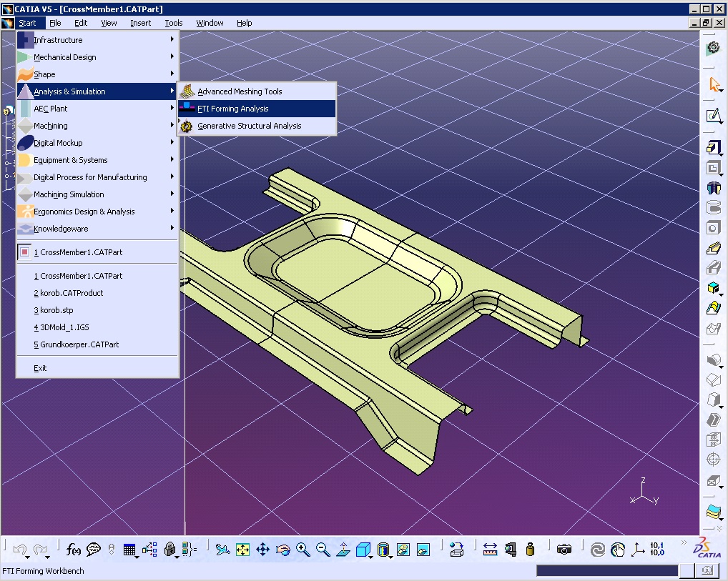
Task: Click the Zoom In magnifier
Action: pyautogui.click(x=302, y=550)
